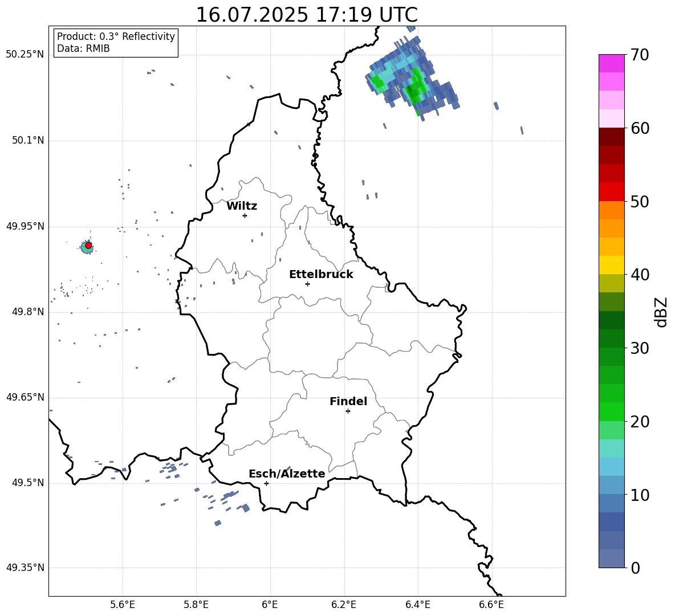Click the 50.1°N latitude label
This screenshot has height=616, width=675.
point(27,141)
